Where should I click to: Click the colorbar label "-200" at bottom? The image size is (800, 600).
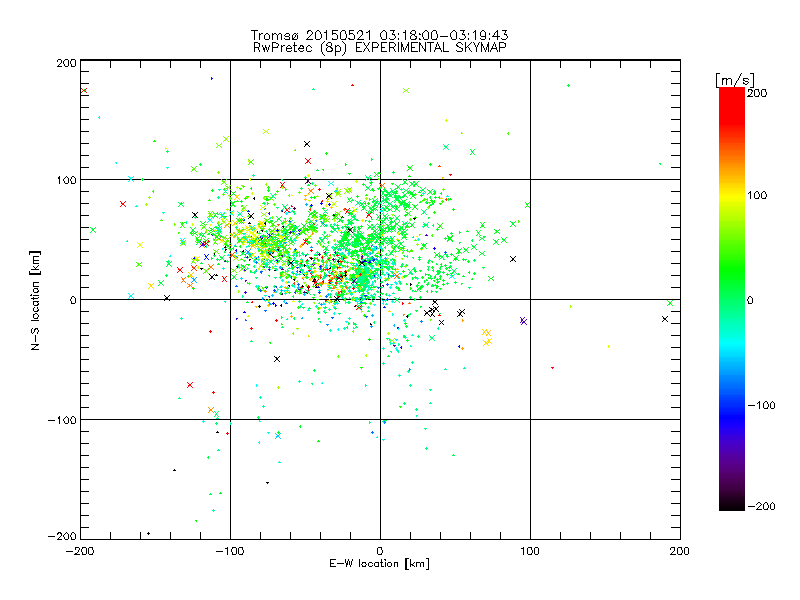(x=761, y=506)
